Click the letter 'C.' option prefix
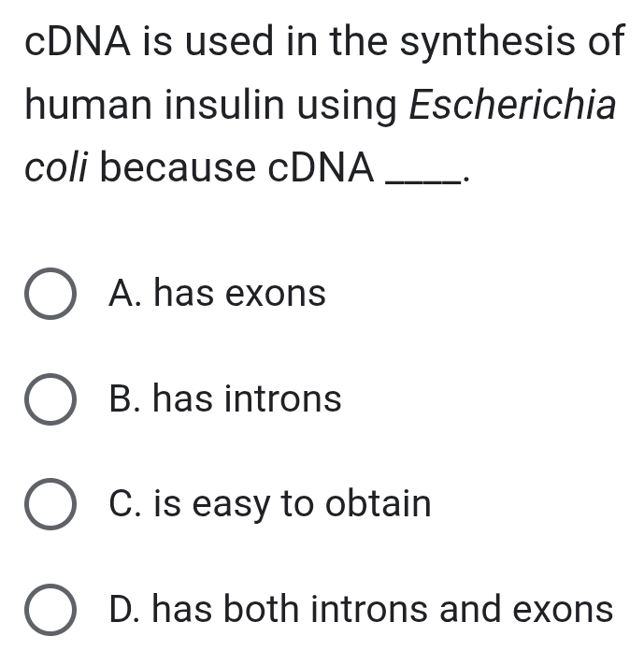 [x=125, y=503]
